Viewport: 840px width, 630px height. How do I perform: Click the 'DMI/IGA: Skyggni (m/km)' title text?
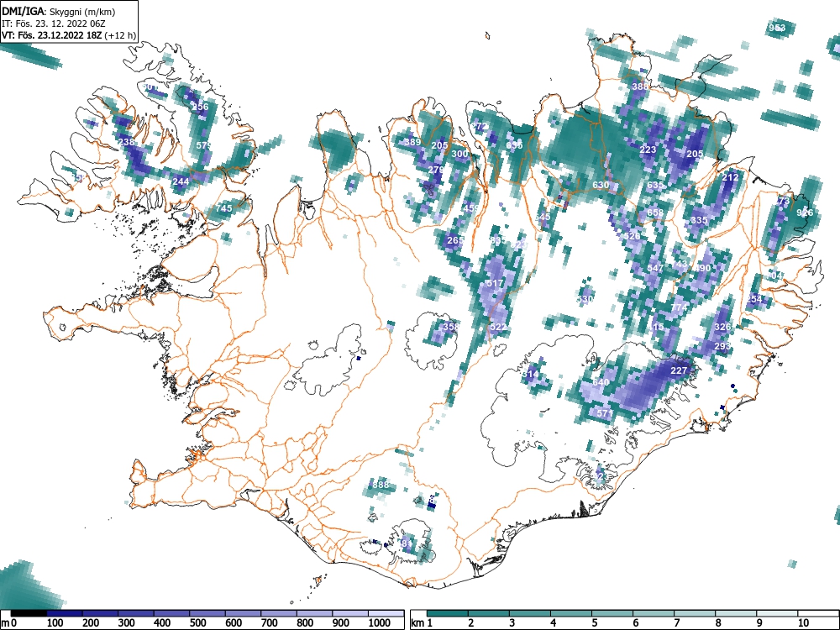(59, 11)
